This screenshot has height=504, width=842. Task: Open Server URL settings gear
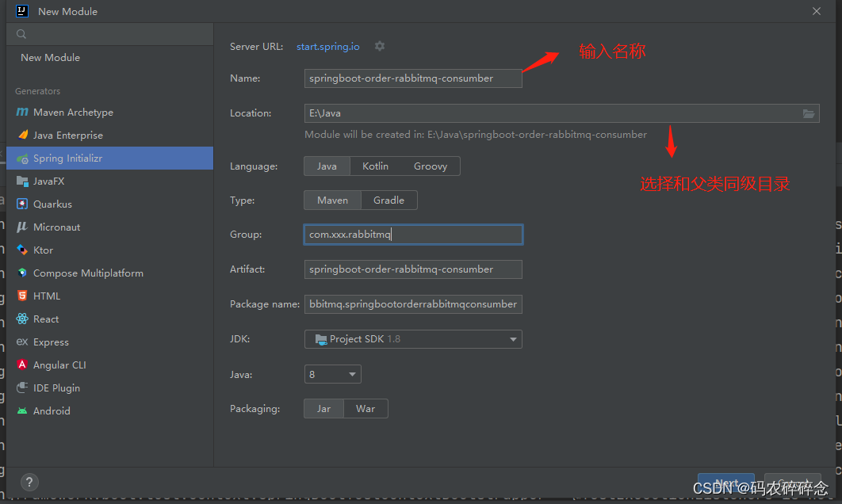point(380,46)
